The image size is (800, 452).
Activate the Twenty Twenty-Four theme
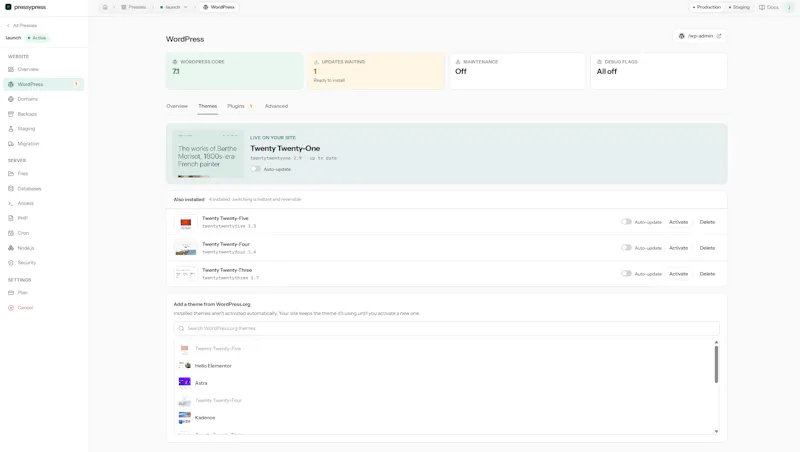pyautogui.click(x=679, y=248)
